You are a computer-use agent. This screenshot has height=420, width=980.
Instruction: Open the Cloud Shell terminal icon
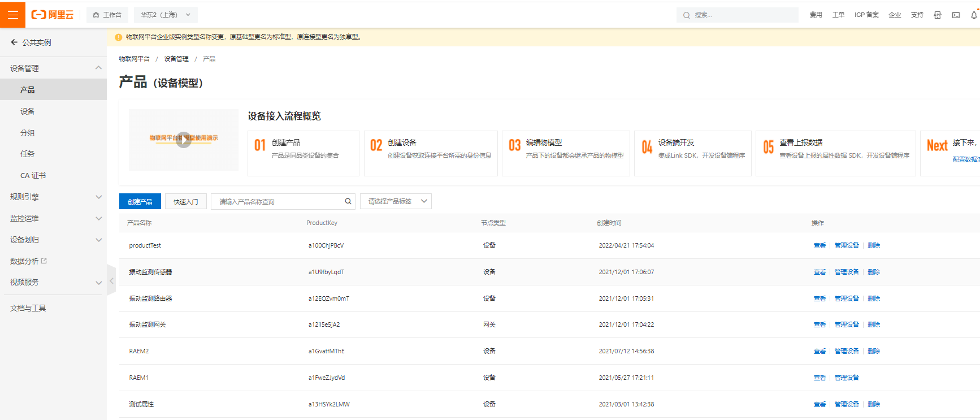coord(956,15)
